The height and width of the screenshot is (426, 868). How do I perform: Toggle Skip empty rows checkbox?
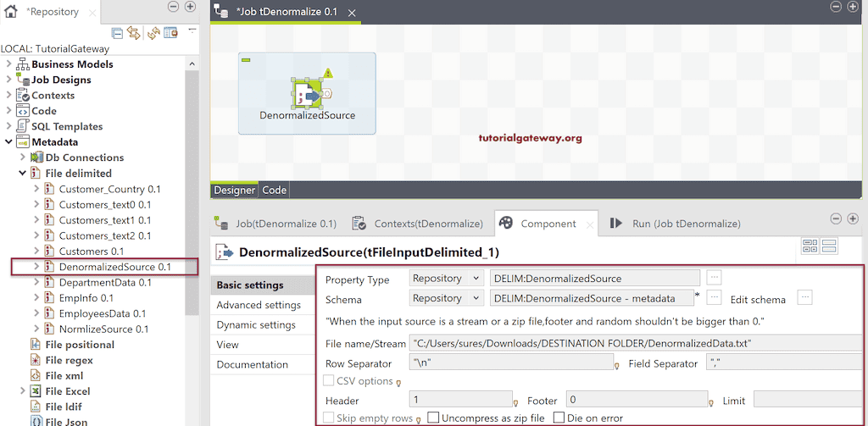[x=328, y=418]
